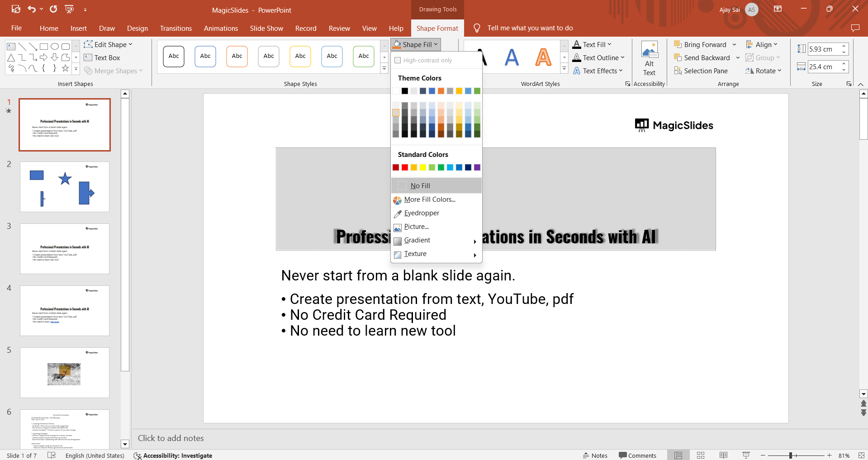
Task: Pick the 5-Point Star shape
Action: [66, 68]
